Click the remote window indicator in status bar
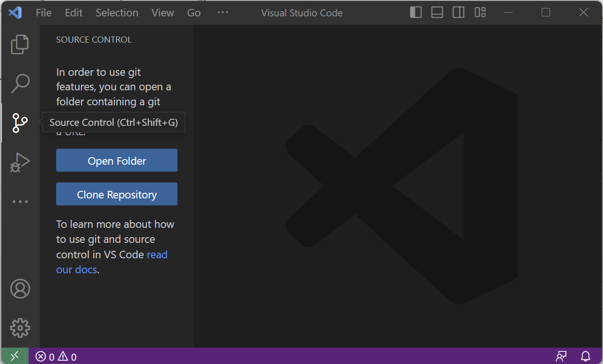 pos(15,357)
